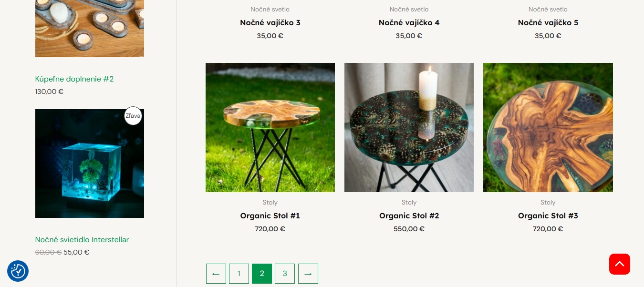Open Stoly category above Organic Stol #3

[548, 202]
